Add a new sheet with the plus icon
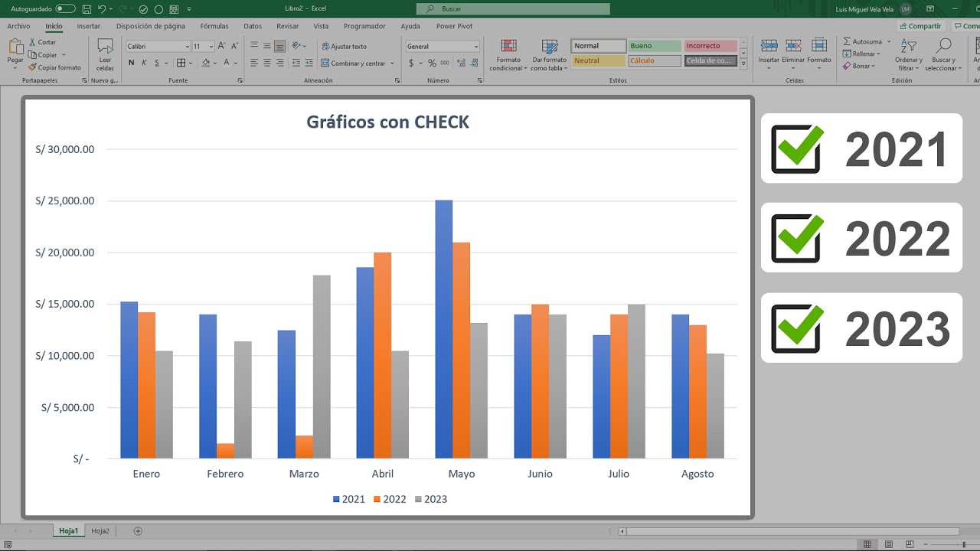The width and height of the screenshot is (980, 551). 138,530
